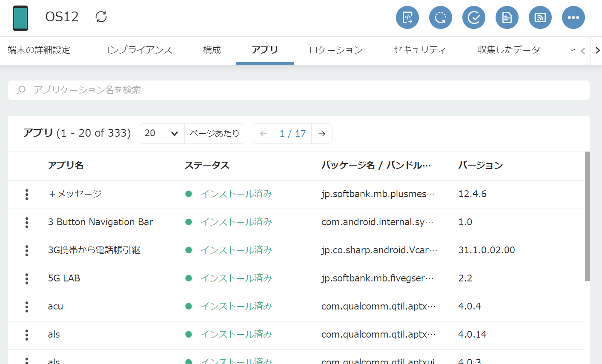This screenshot has width=602, height=364.
Task: Click the acu app name
Action: point(55,307)
